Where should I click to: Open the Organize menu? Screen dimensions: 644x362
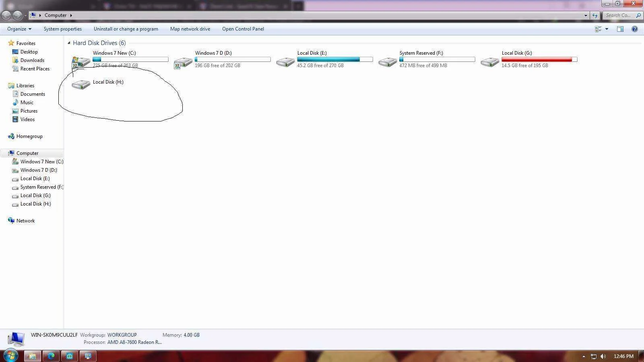(19, 29)
